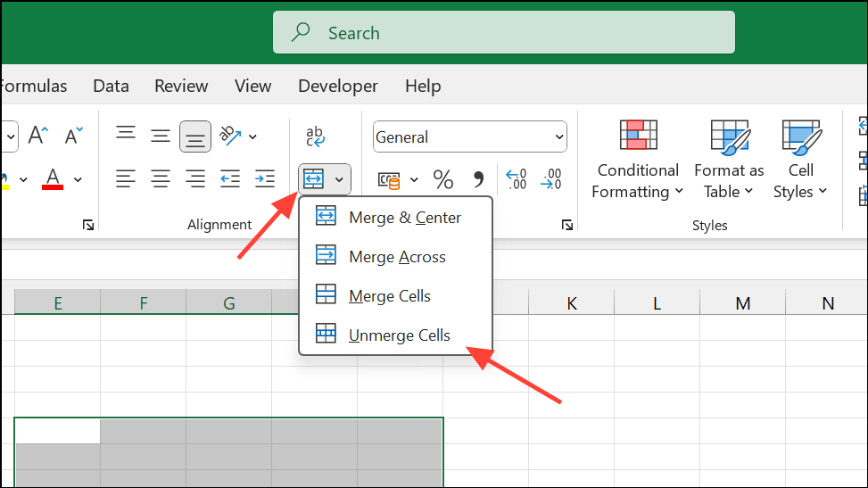Viewport: 868px width, 488px height.
Task: Click the Wrap Text icon
Action: pos(315,136)
